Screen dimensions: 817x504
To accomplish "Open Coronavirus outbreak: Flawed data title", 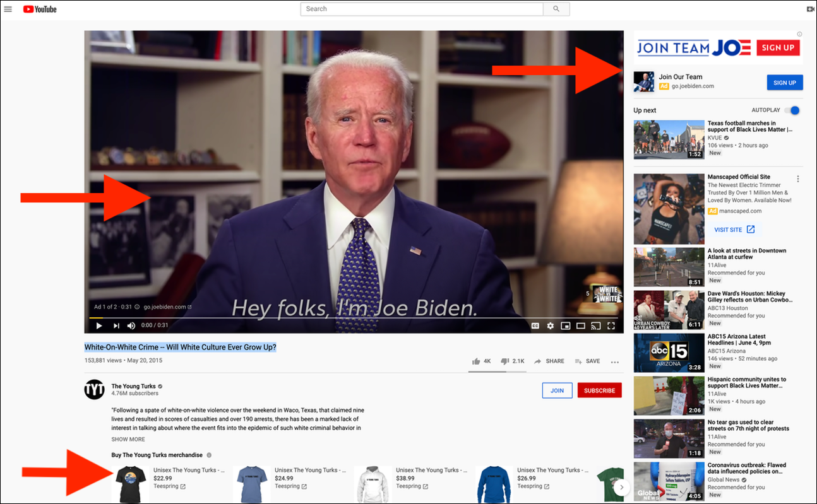I will tap(747, 469).
